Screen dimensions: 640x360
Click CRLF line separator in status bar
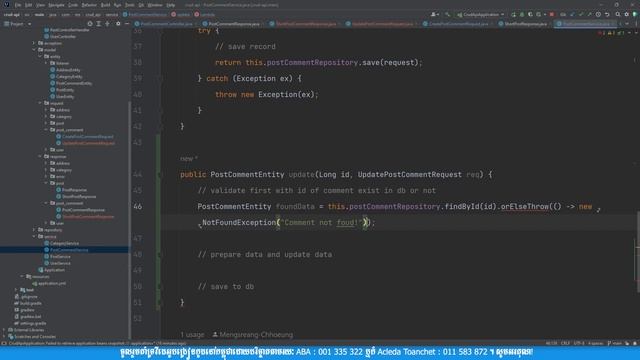[x=565, y=343]
